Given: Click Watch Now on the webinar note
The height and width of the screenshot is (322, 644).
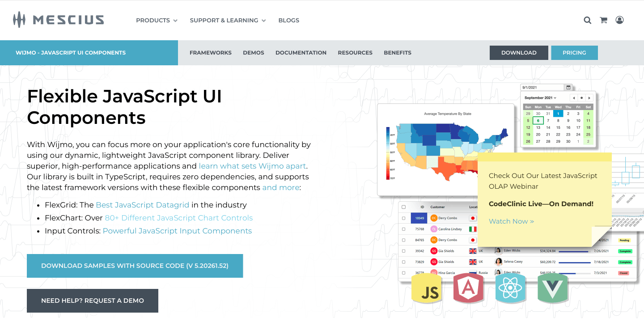Looking at the screenshot, I should [x=512, y=221].
